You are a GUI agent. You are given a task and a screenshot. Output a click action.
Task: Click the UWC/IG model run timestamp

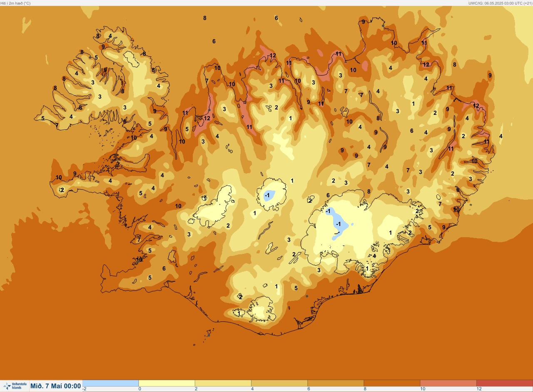click(500, 3)
